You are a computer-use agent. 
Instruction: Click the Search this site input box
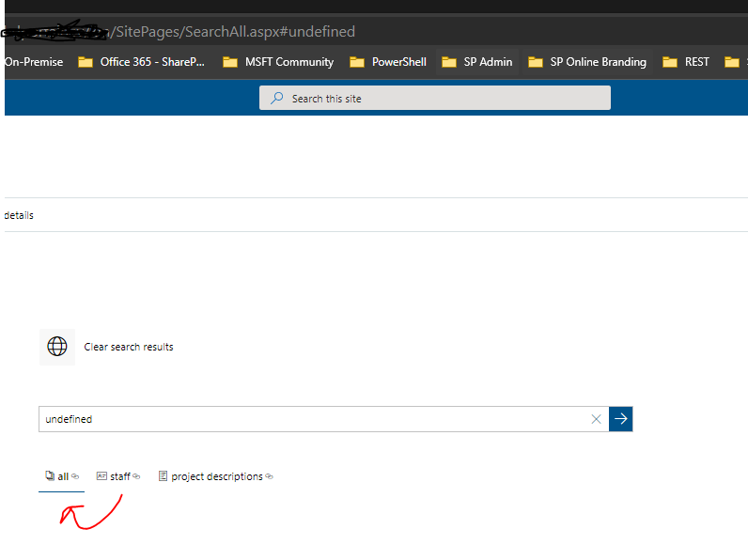pos(434,98)
